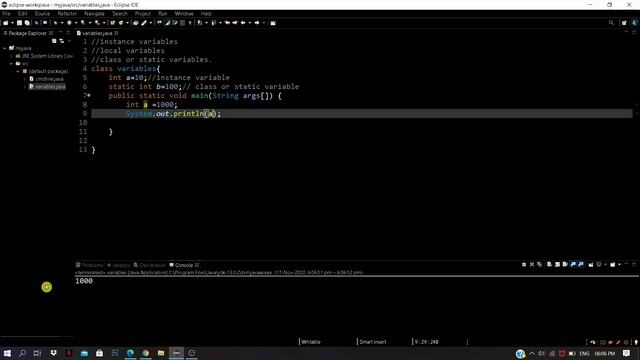
Task: Switch to the Declaration tab
Action: click(149, 265)
